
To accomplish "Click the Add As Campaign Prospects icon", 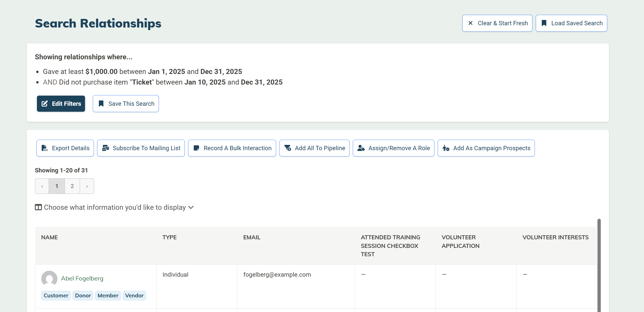I will pos(446,148).
